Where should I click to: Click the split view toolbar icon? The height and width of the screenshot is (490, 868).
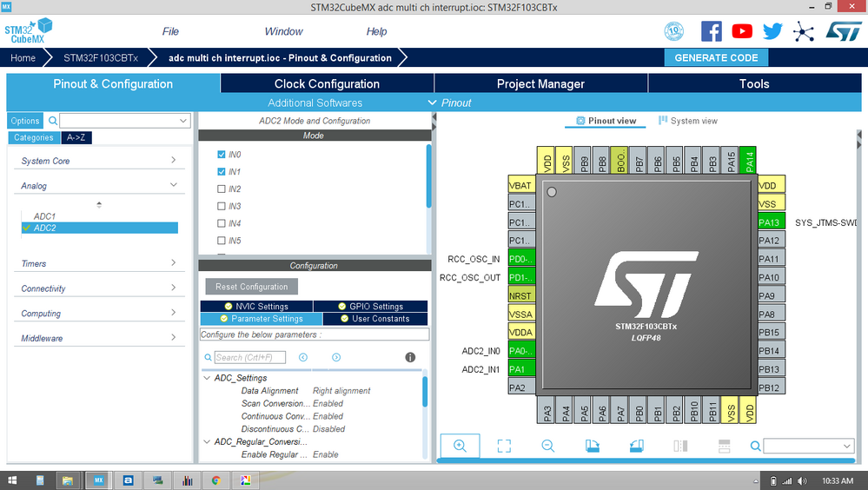pos(680,446)
